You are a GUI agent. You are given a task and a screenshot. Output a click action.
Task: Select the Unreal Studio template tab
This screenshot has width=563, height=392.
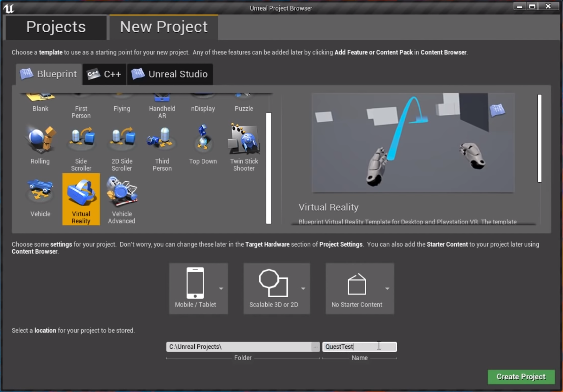170,74
